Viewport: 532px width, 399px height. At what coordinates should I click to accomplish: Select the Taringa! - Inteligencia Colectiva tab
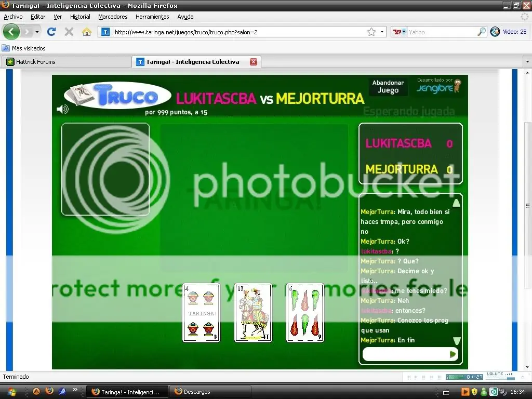point(192,62)
